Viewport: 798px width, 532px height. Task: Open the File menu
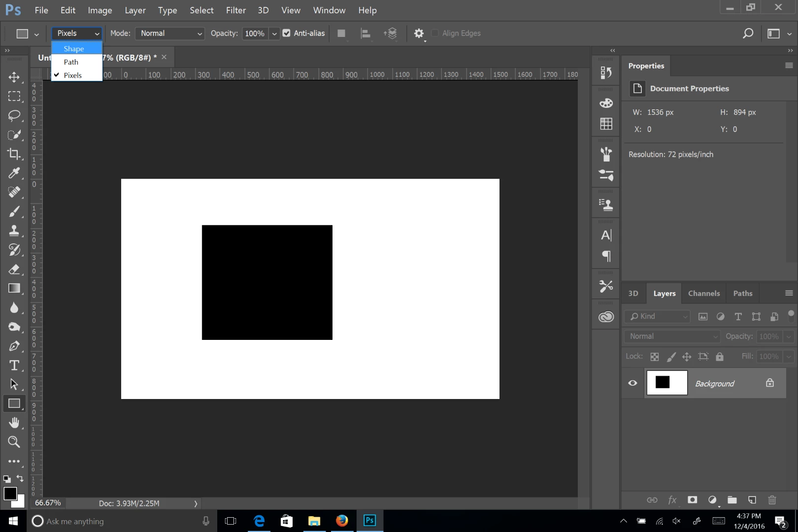(x=41, y=10)
